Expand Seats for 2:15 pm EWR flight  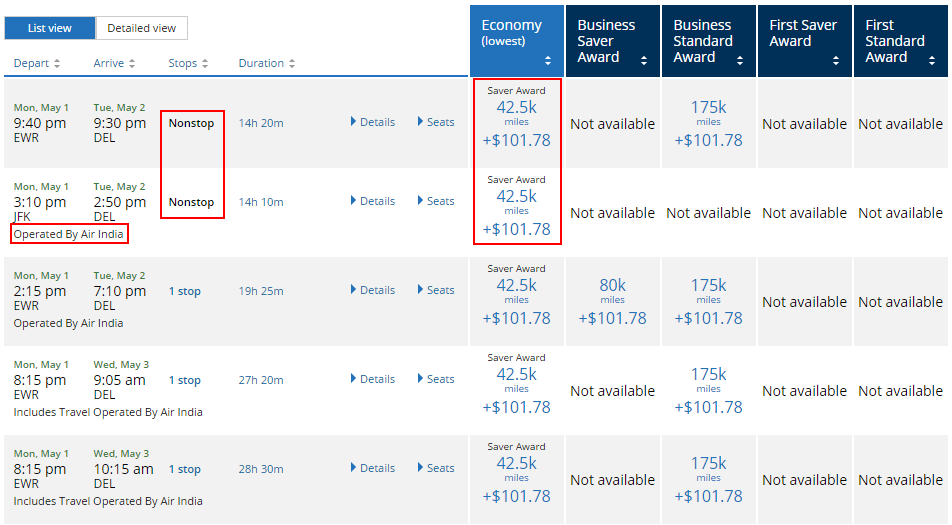[436, 290]
